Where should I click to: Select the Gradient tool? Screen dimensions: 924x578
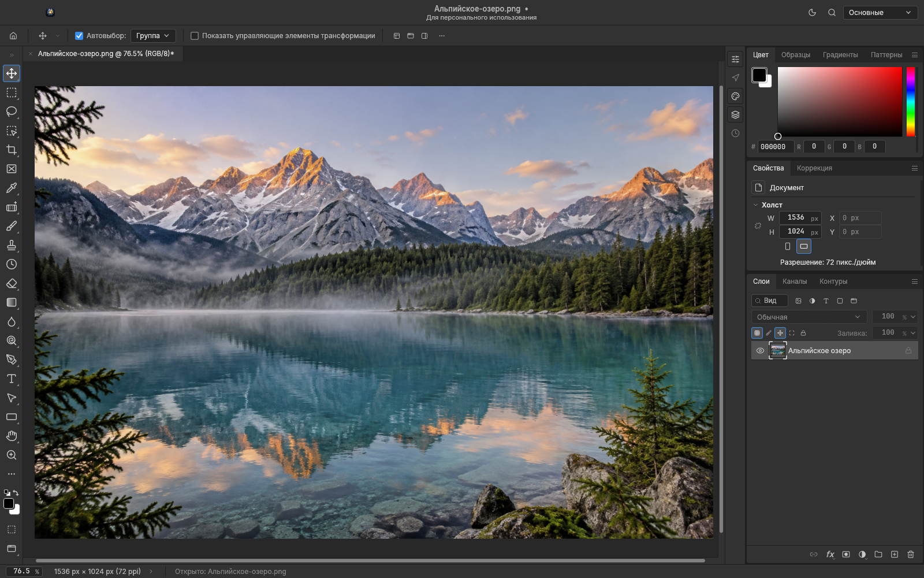click(12, 302)
